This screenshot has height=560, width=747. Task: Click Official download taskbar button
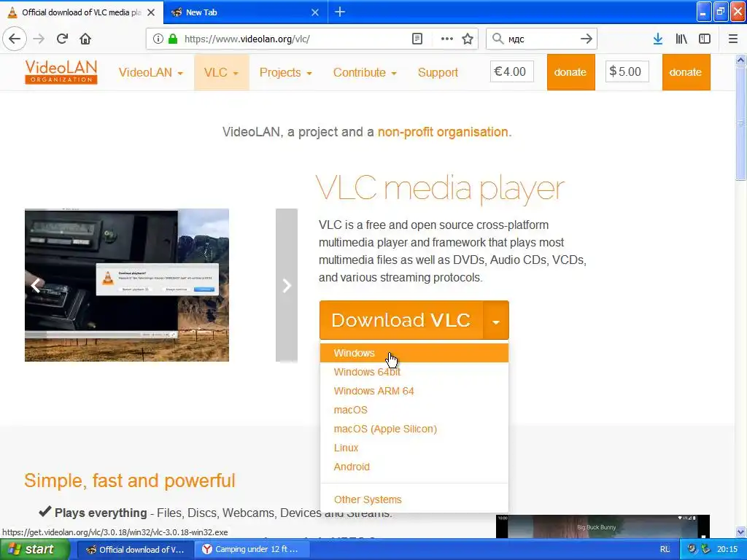pos(135,549)
